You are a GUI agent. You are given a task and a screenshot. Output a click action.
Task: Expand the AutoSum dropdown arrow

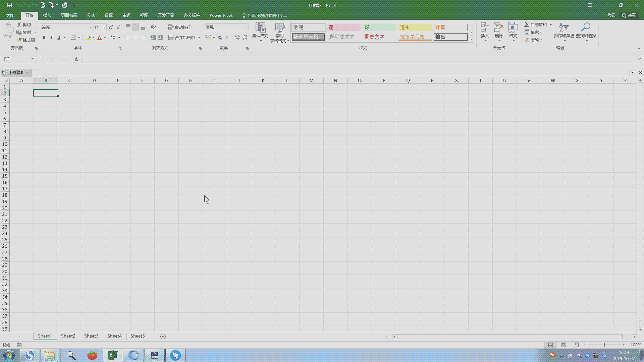(x=551, y=24)
